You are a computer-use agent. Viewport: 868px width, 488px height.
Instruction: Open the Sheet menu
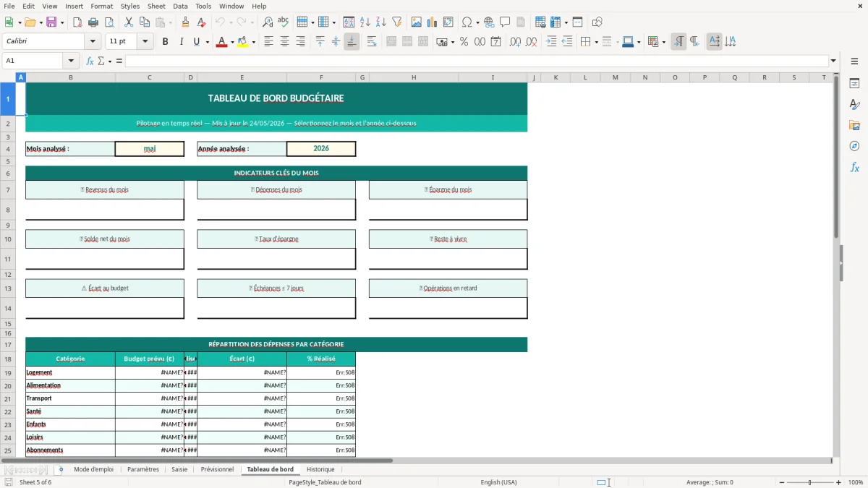[156, 6]
